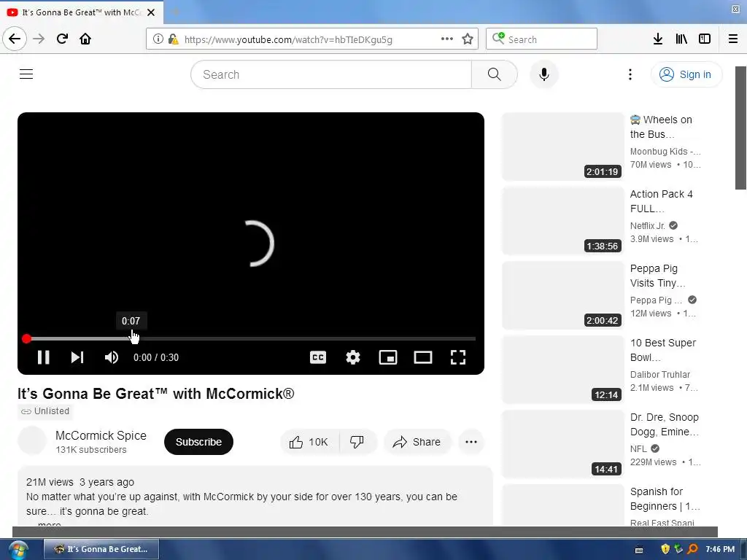Viewport: 747px width, 560px height.
Task: Click the YouTube search magnifier button
Action: (495, 74)
